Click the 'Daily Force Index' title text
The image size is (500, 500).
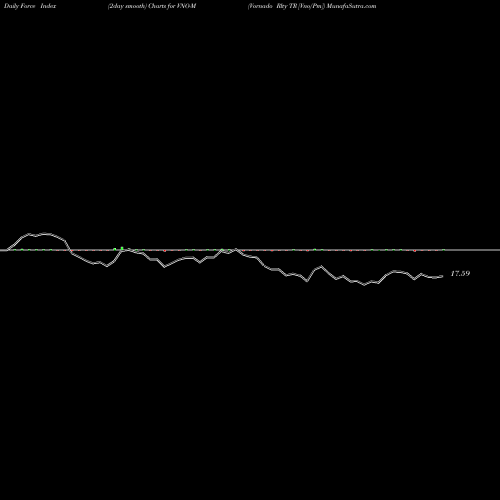pyautogui.click(x=30, y=6)
